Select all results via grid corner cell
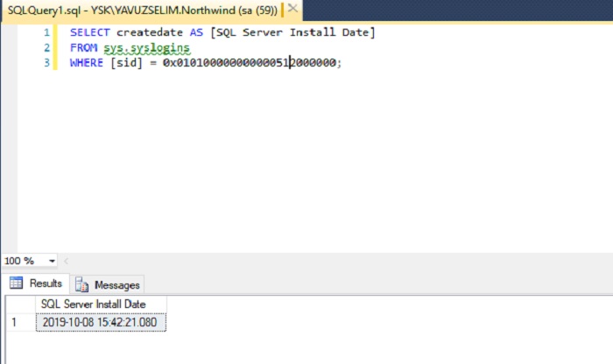 point(21,304)
